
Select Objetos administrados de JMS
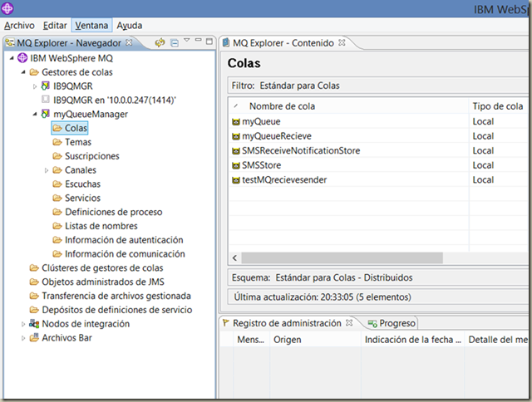tap(96, 282)
